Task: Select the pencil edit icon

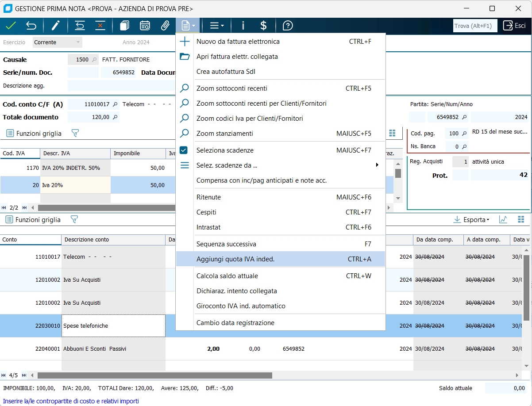Action: (55, 26)
